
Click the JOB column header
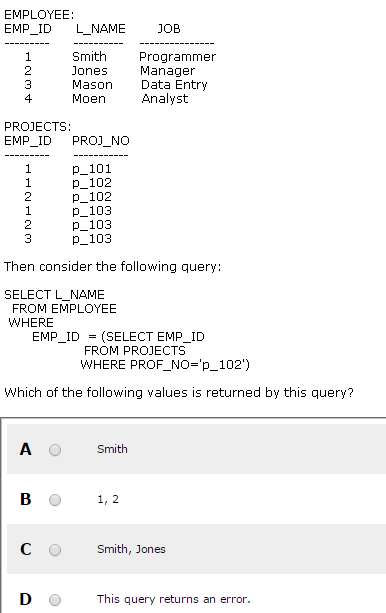pyautogui.click(x=169, y=29)
